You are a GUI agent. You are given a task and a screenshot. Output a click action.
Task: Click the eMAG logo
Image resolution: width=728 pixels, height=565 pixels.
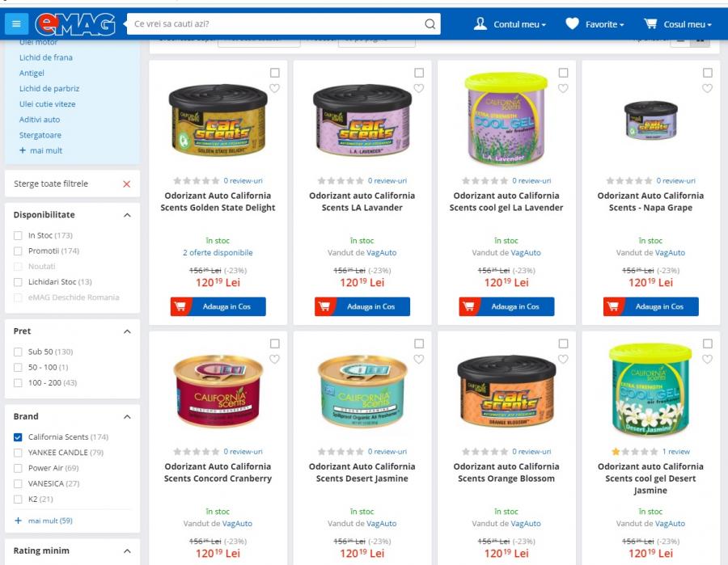pyautogui.click(x=75, y=24)
